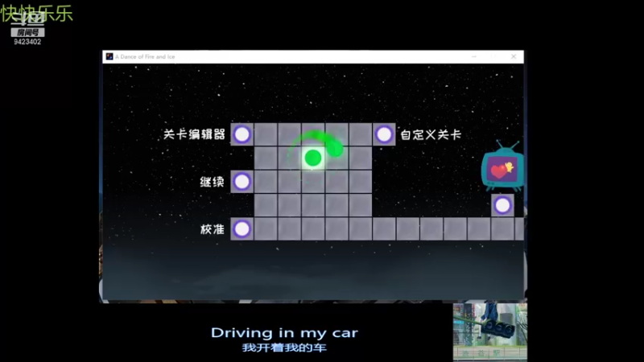Click the anime thumbnail picture

pyautogui.click(x=490, y=331)
